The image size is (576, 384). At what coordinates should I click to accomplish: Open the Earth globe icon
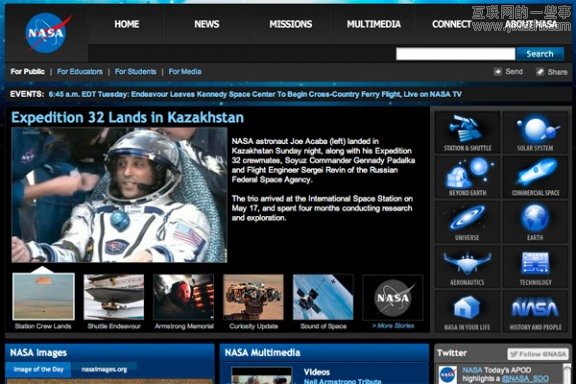[x=535, y=222]
